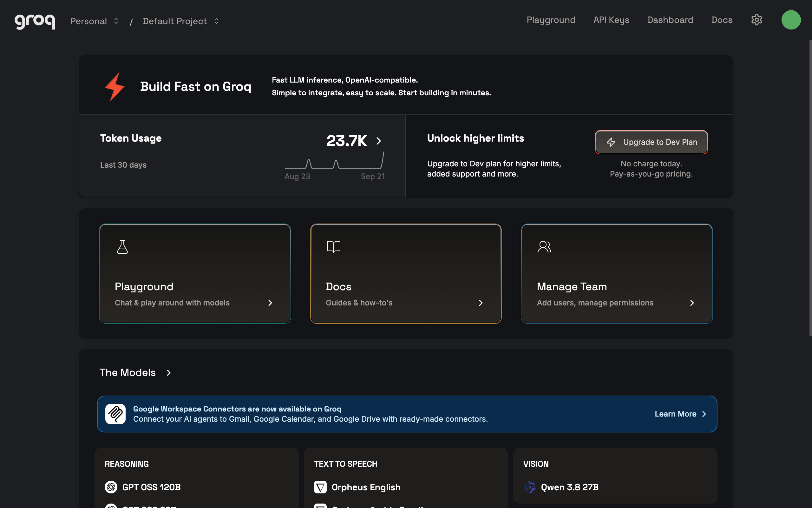The height and width of the screenshot is (508, 812).
Task: Click the Docs open book icon
Action: click(334, 247)
